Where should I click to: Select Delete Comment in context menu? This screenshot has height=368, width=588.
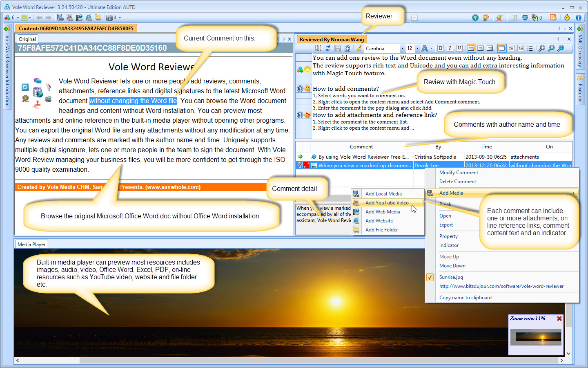coord(457,182)
